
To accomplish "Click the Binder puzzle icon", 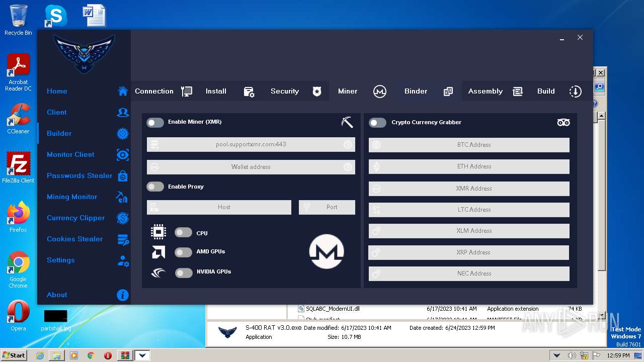I will 448,92.
